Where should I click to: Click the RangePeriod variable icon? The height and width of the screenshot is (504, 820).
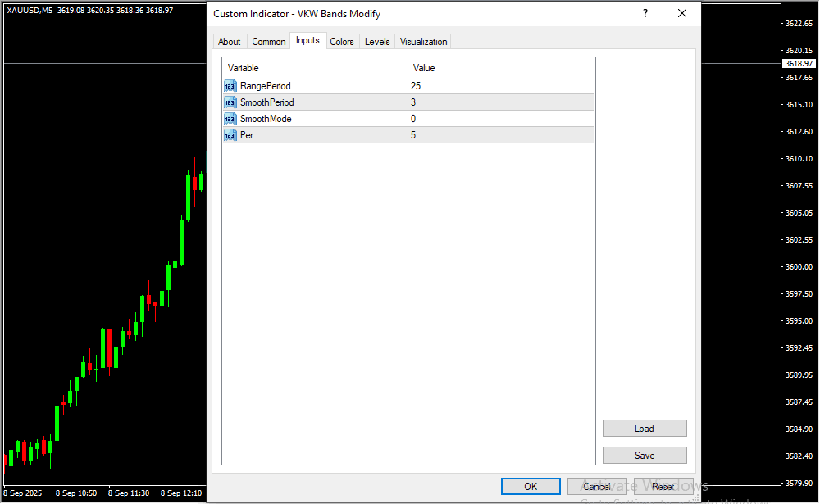(230, 86)
